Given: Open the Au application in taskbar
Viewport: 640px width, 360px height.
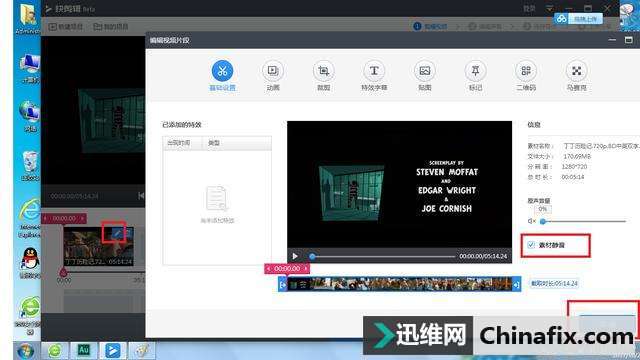Looking at the screenshot, I should point(84,350).
